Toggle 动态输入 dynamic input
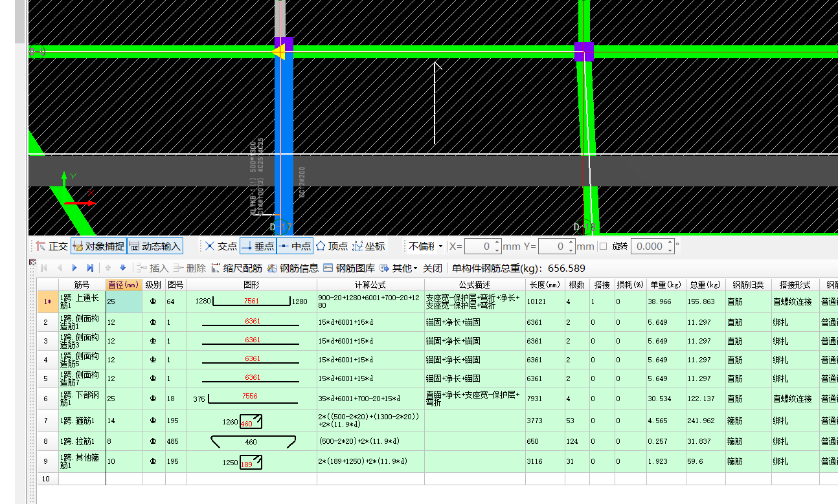This screenshot has height=504, width=838. point(155,247)
